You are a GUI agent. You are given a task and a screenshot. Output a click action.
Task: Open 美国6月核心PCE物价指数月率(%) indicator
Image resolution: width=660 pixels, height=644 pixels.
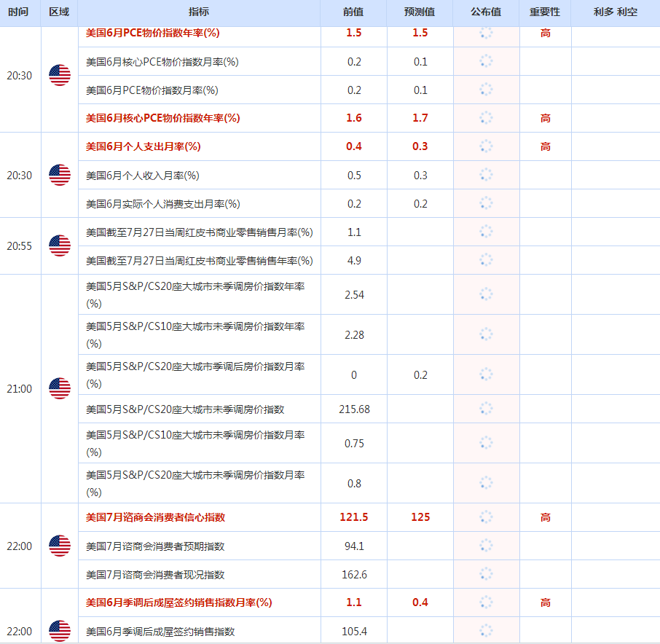(x=162, y=62)
